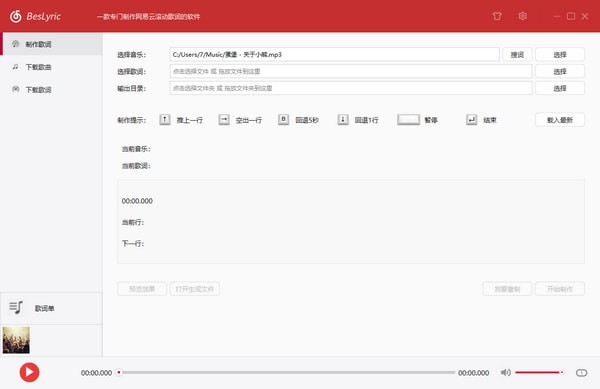The width and height of the screenshot is (600, 389).
Task: Click the 开始制作 button
Action: 560,289
